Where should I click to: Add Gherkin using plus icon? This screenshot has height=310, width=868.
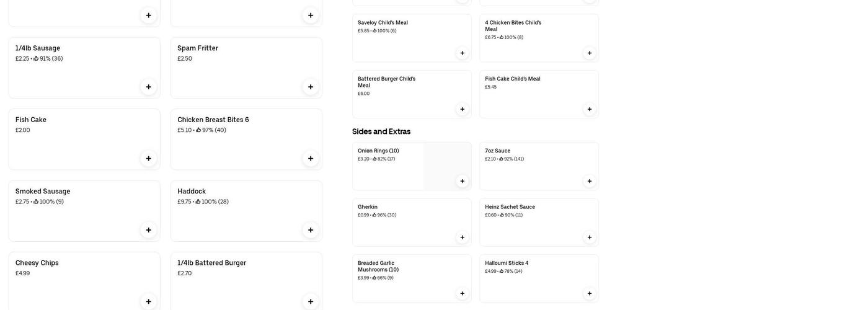(462, 237)
